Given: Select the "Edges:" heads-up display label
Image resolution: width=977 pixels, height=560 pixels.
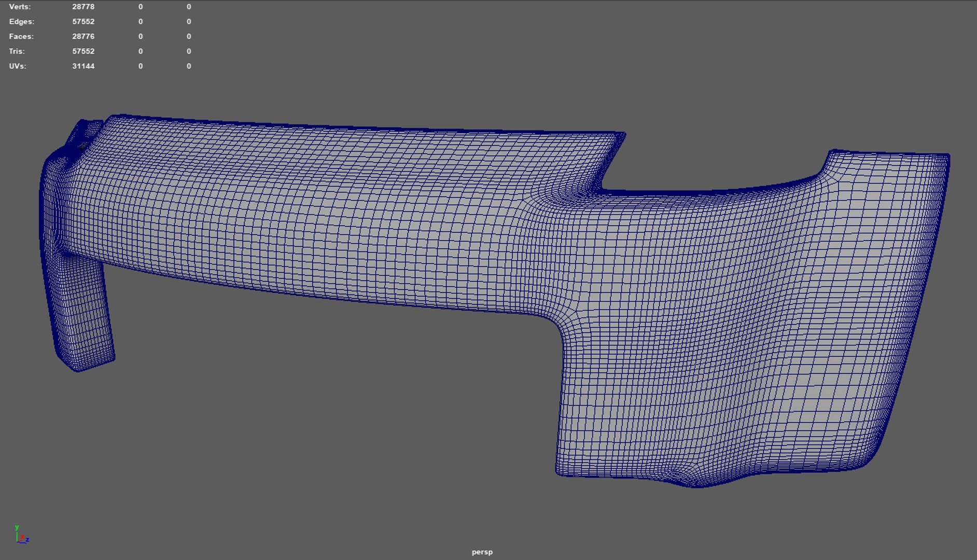Looking at the screenshot, I should (22, 22).
